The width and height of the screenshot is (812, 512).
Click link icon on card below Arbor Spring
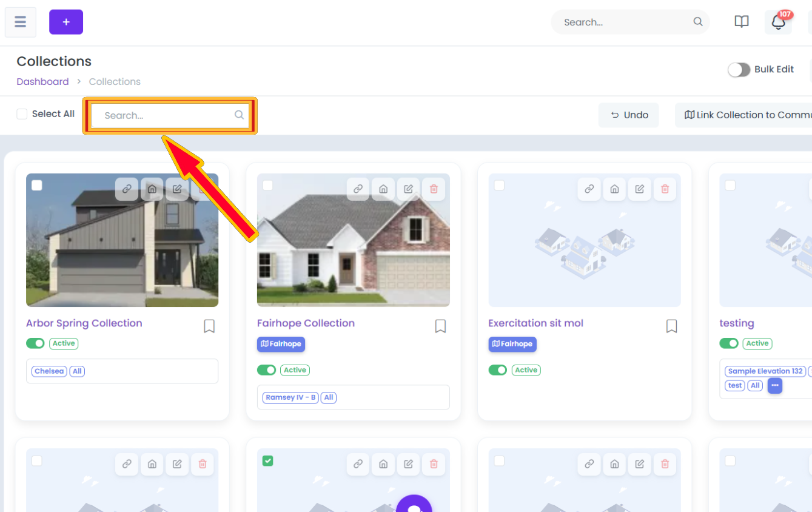pyautogui.click(x=127, y=464)
